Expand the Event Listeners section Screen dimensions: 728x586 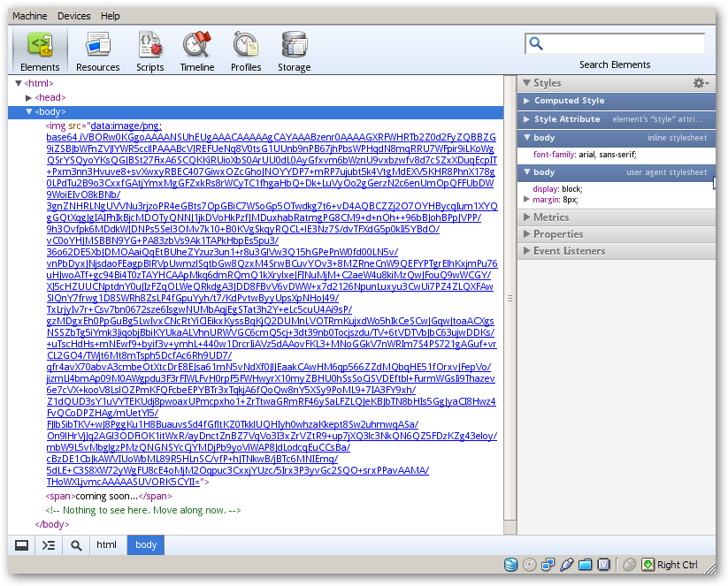click(x=527, y=251)
